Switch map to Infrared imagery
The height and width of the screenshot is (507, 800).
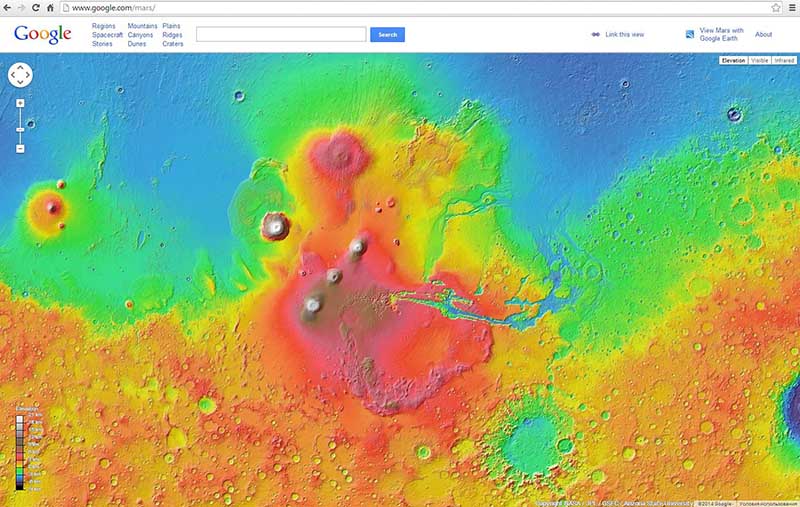point(783,61)
